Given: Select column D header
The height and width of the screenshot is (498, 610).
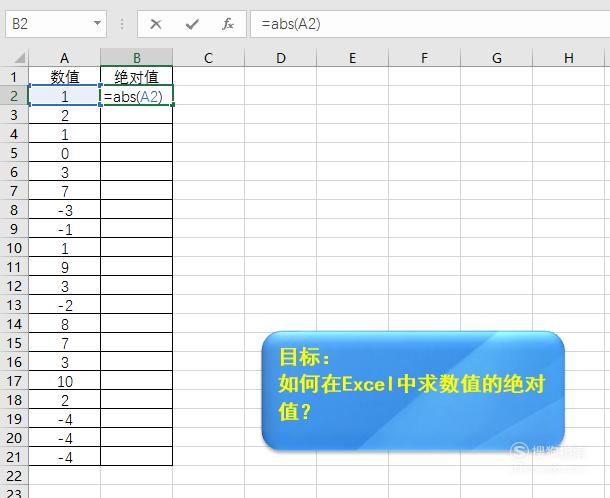Looking at the screenshot, I should click(x=280, y=58).
